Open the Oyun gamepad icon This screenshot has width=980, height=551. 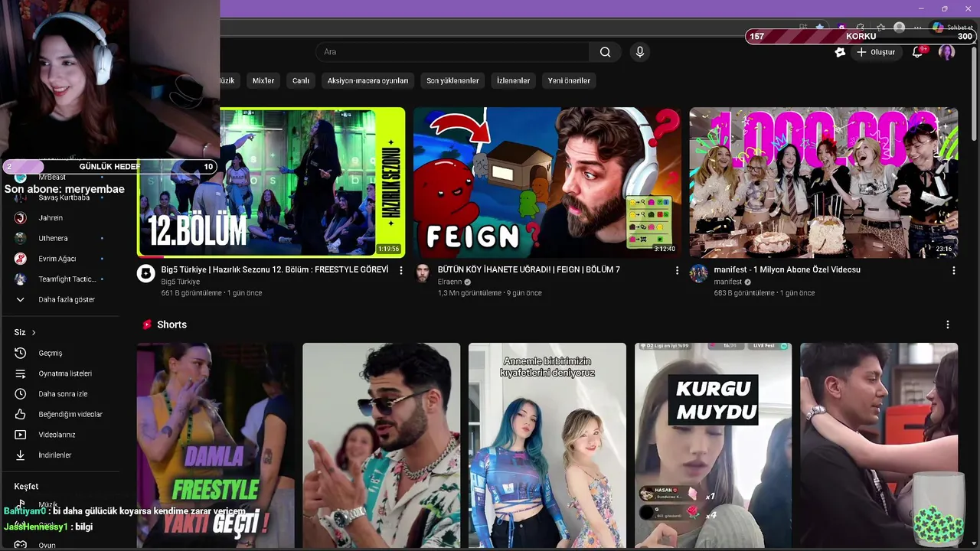pyautogui.click(x=21, y=545)
